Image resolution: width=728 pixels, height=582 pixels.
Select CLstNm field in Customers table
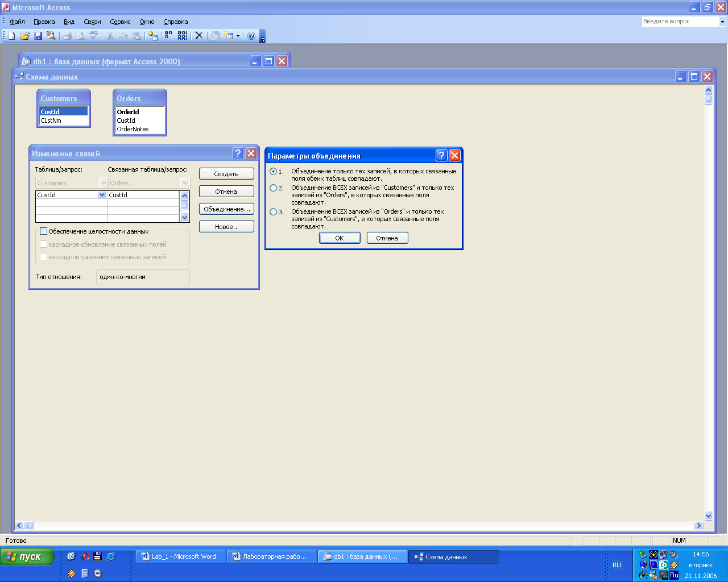tap(64, 120)
